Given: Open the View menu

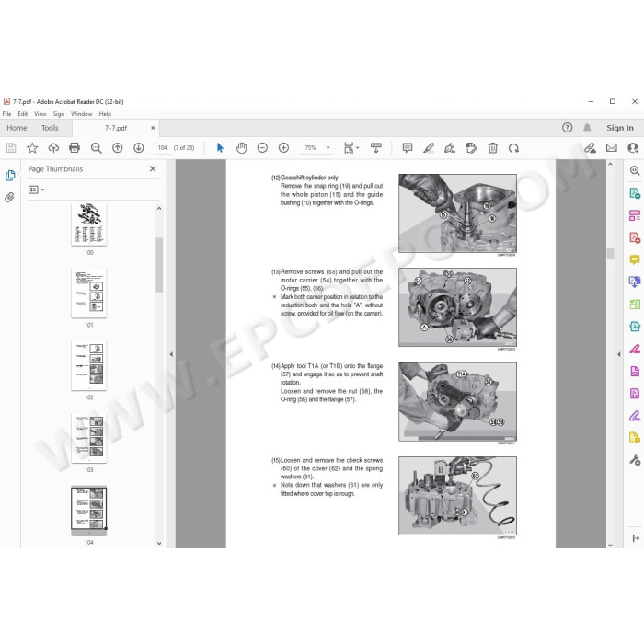Looking at the screenshot, I should click(40, 114).
